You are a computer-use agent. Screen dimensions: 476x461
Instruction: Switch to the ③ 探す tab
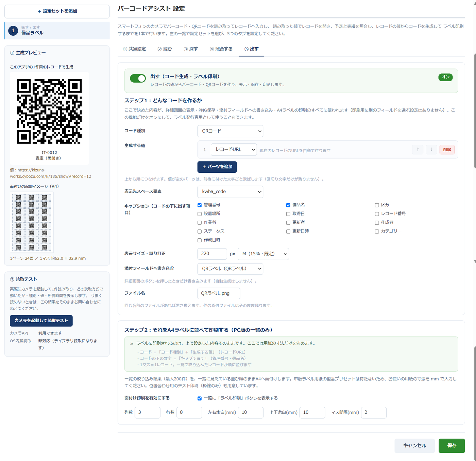(x=191, y=49)
